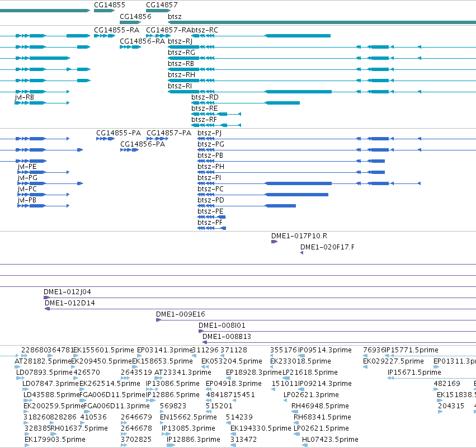Choose the btsz-PJ protein label
Image resolution: width=476 pixels, height=448 pixels.
[209, 133]
